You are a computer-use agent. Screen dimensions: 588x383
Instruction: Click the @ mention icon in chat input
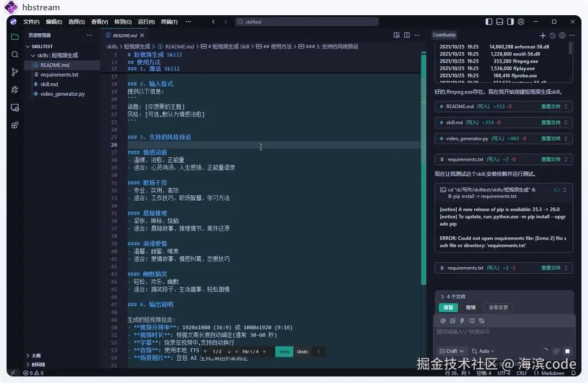click(x=443, y=321)
